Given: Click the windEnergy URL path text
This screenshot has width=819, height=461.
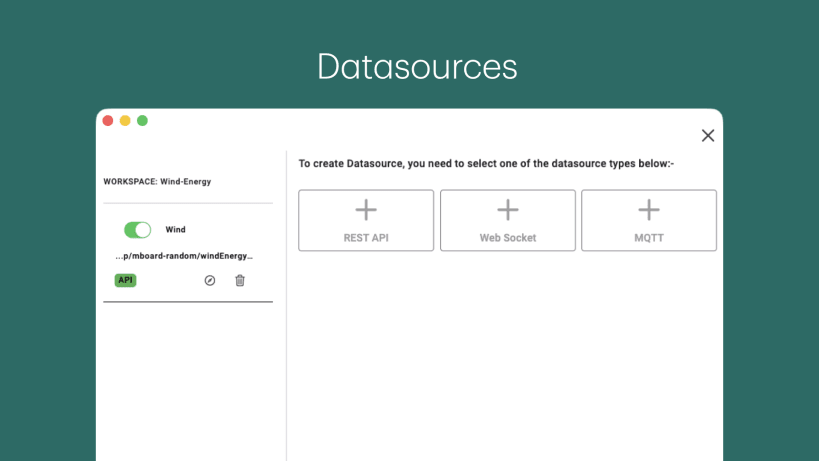Looking at the screenshot, I should coord(184,256).
